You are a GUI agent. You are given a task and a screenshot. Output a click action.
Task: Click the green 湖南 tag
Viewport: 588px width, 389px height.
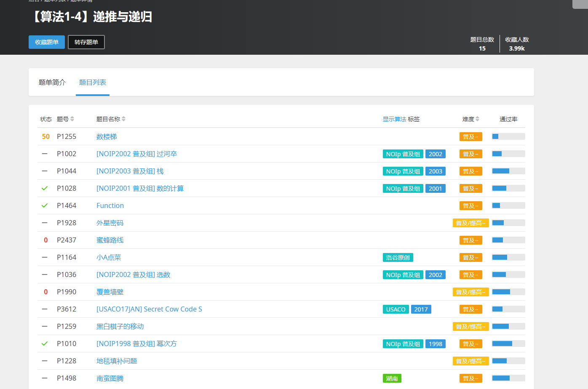pos(392,378)
